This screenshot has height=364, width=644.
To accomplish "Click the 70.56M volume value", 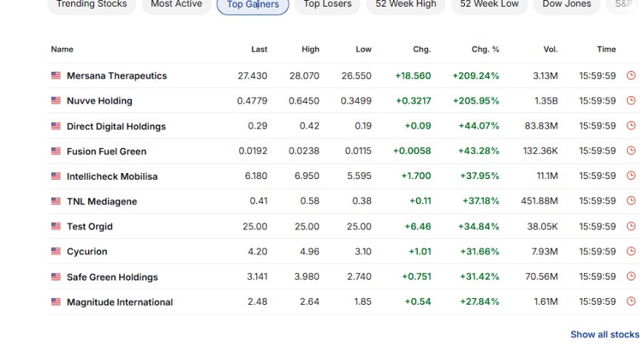I will click(541, 277).
